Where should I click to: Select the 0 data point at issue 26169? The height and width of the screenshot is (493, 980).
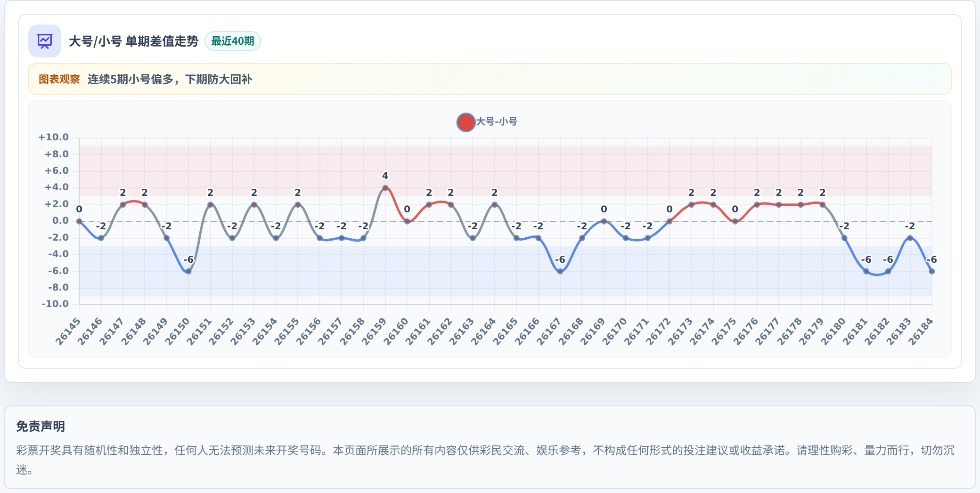click(x=604, y=221)
